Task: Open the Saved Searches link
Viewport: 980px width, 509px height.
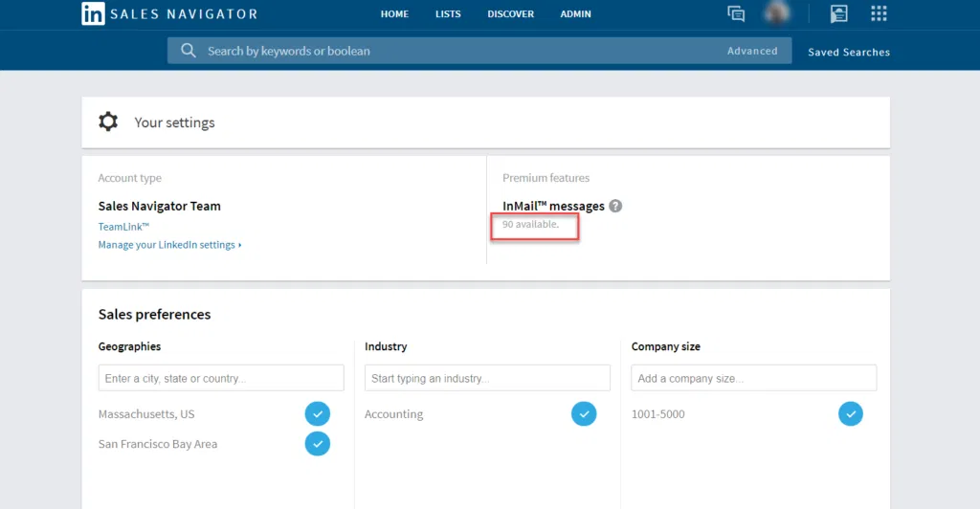Action: click(x=848, y=52)
